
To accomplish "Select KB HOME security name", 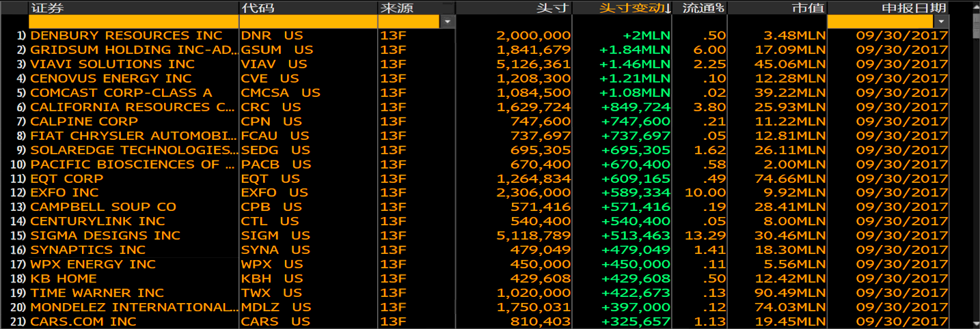I will click(x=64, y=278).
